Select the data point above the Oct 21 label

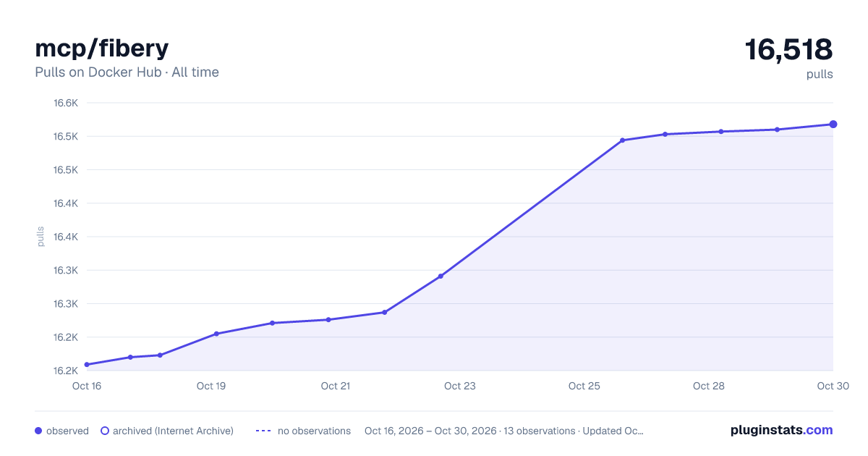[x=328, y=320]
